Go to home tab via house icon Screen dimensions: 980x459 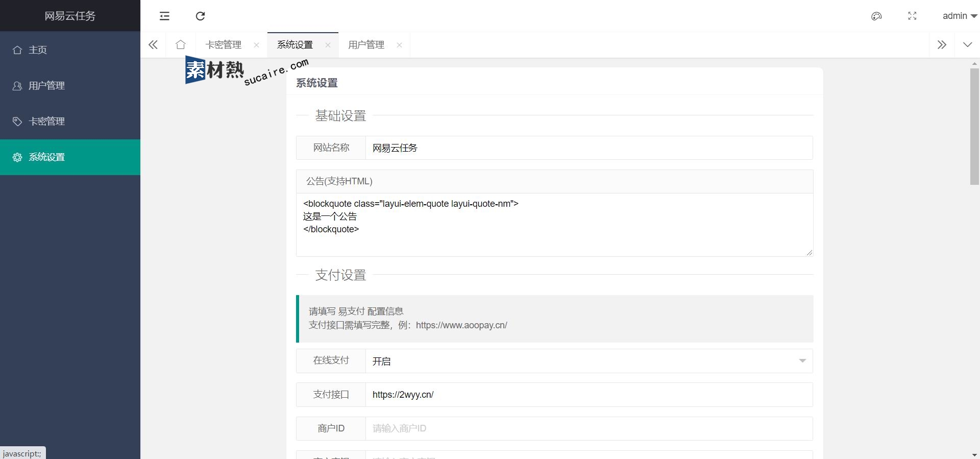point(180,44)
